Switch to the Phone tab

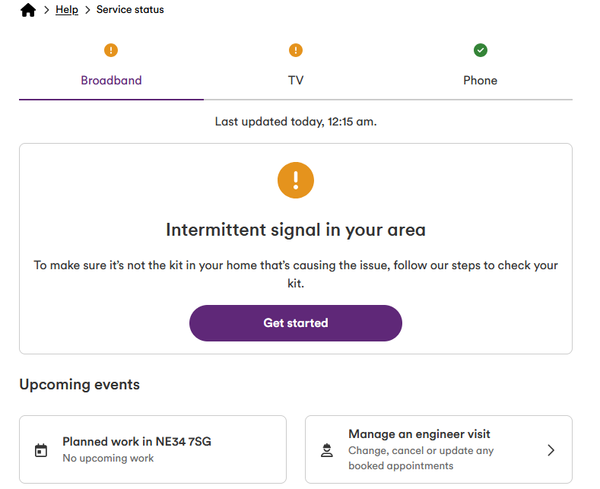(x=480, y=71)
